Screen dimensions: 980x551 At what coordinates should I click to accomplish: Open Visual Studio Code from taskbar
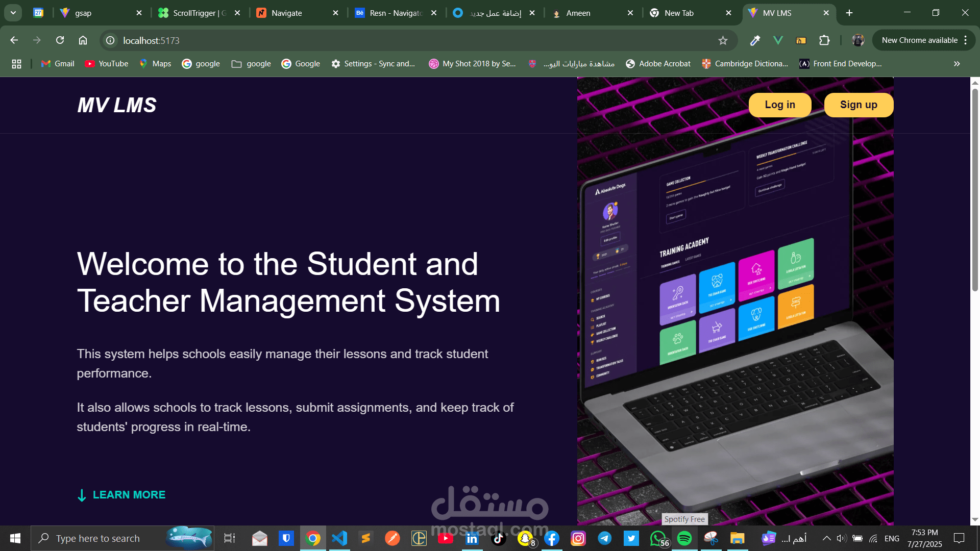[339, 538]
